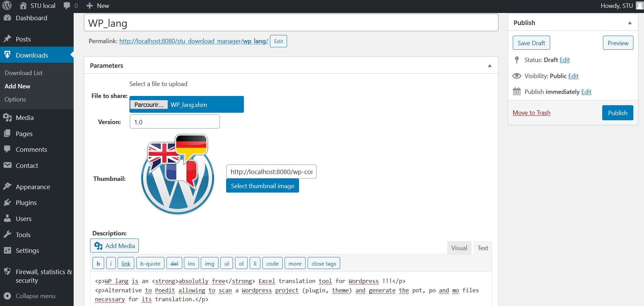The height and width of the screenshot is (306, 644).
Task: Open the Howdy STU user avatar
Action: [x=639, y=5]
